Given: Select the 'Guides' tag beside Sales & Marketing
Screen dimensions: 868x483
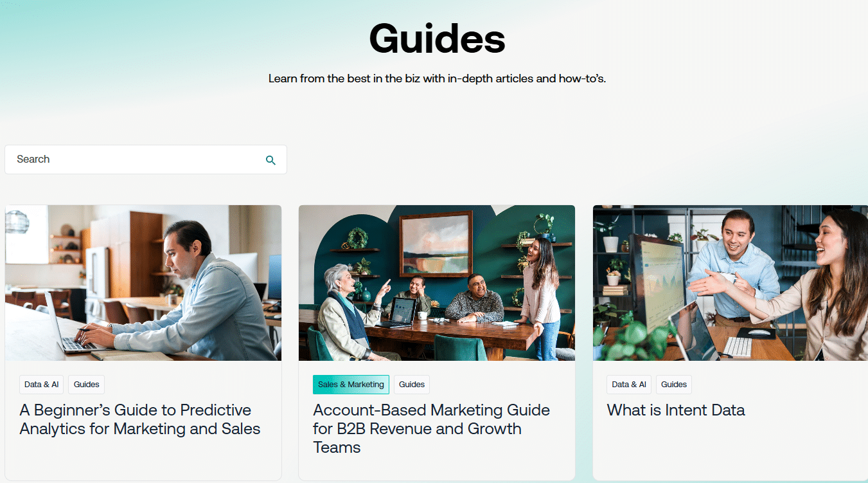Looking at the screenshot, I should 411,384.
